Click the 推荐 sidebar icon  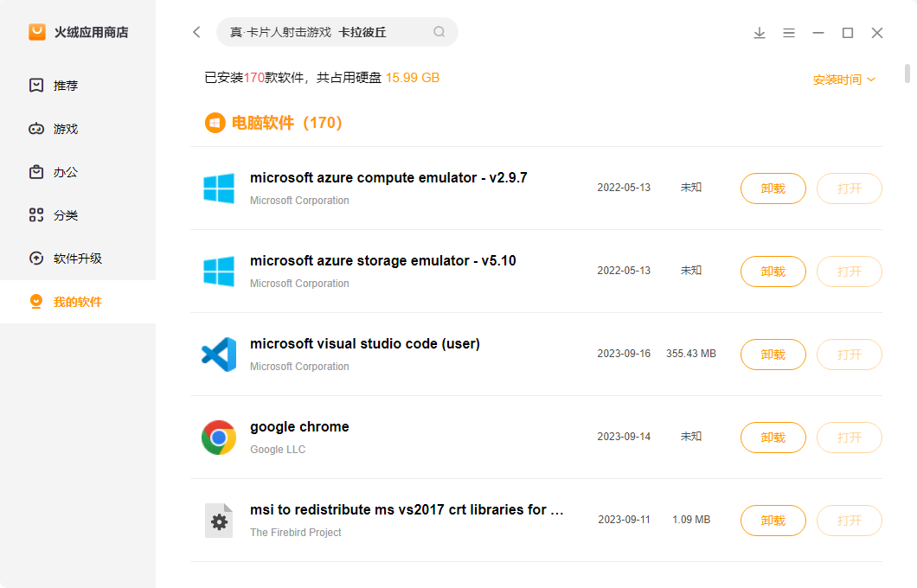pyautogui.click(x=36, y=86)
